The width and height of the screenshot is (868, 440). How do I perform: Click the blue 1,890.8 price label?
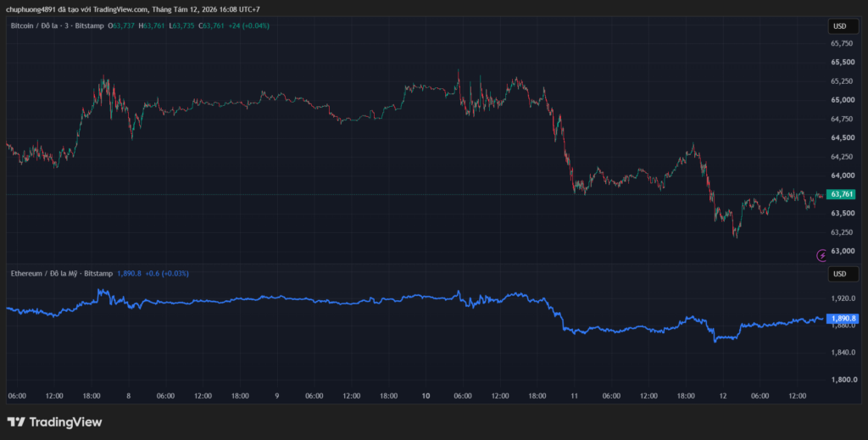(x=842, y=319)
